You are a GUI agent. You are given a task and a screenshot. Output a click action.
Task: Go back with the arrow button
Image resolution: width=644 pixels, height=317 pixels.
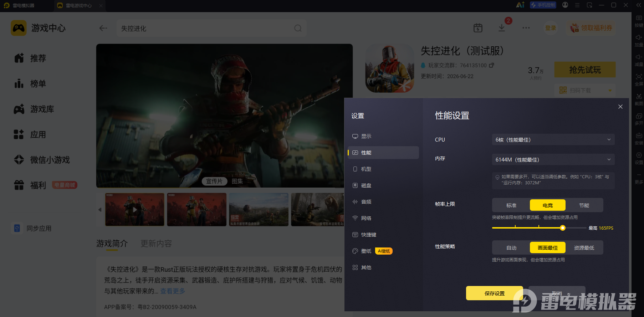pos(103,28)
